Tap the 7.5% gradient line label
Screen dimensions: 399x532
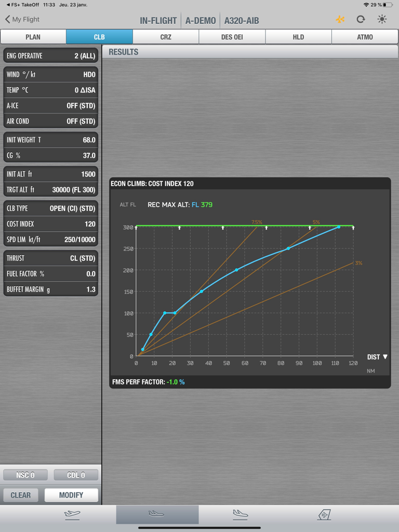click(x=257, y=222)
